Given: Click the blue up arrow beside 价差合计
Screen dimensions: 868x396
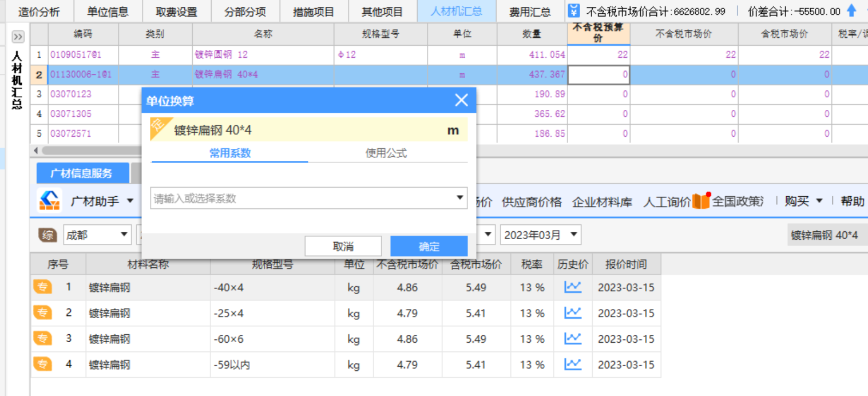Looking at the screenshot, I should pos(851,11).
